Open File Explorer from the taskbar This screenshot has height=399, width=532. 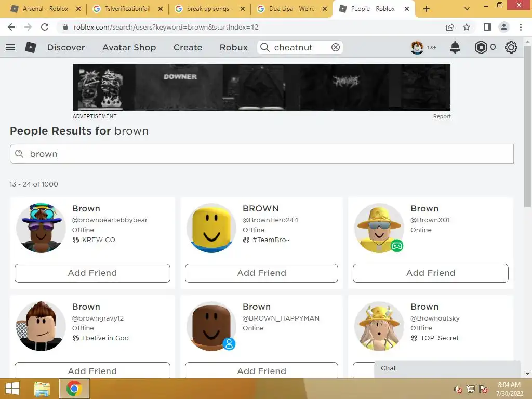(42, 389)
